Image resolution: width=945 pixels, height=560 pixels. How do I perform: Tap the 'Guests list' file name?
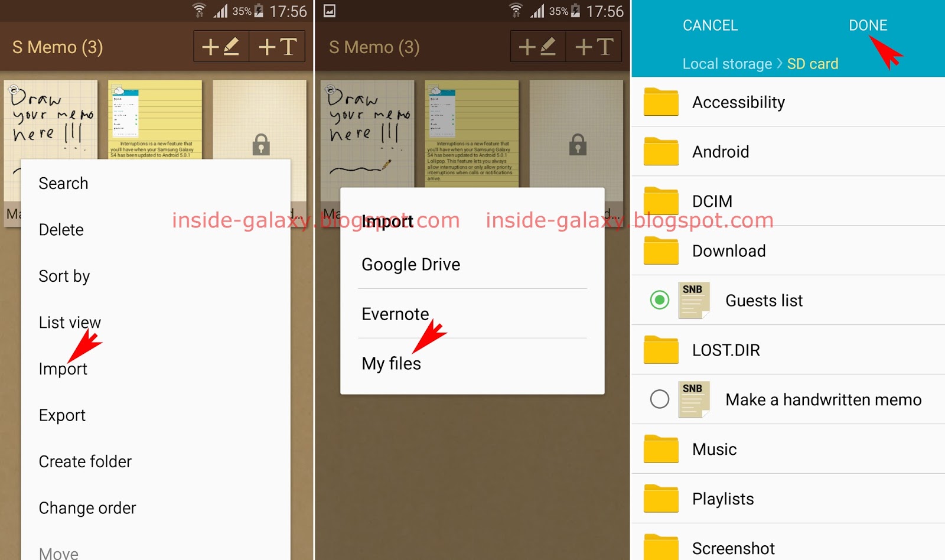pyautogui.click(x=764, y=301)
